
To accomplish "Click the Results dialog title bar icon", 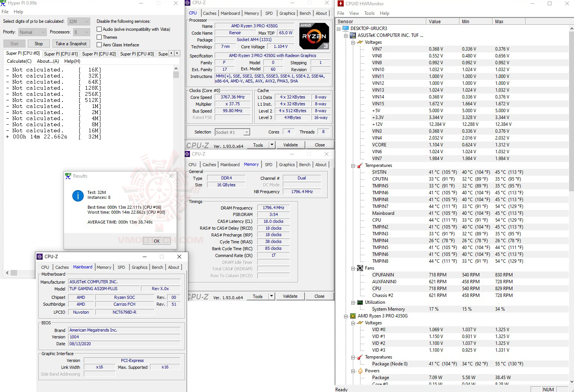I will point(68,176).
